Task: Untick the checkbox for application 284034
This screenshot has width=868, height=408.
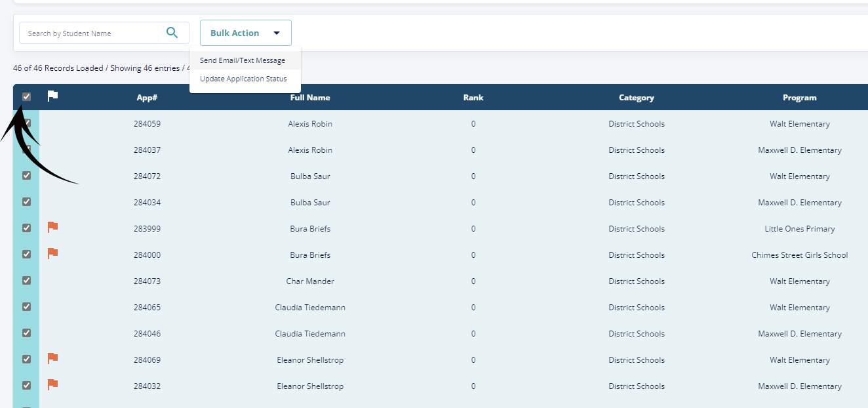Action: pyautogui.click(x=26, y=202)
